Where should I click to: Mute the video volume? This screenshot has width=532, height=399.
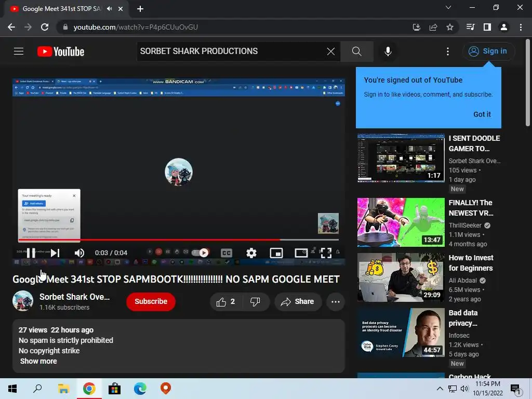pyautogui.click(x=79, y=253)
